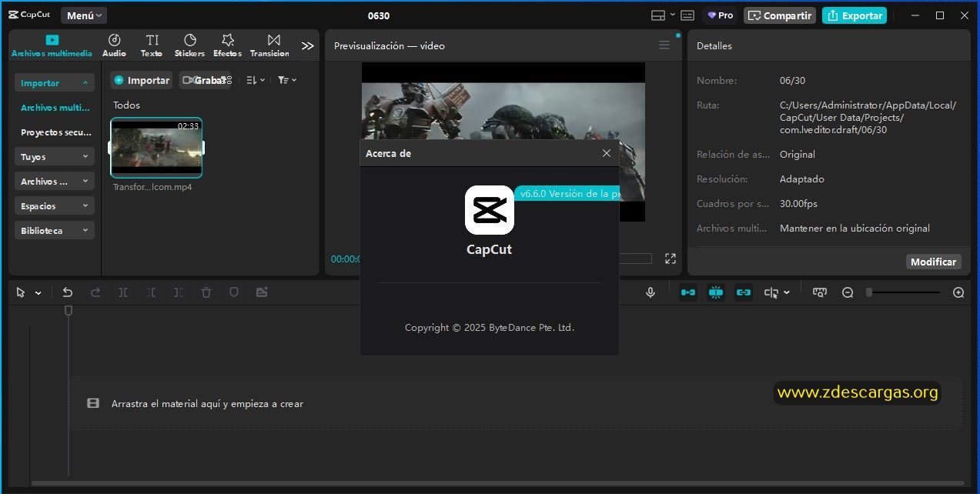The image size is (980, 494).
Task: Click the CapCut logo in title bar
Action: 30,15
